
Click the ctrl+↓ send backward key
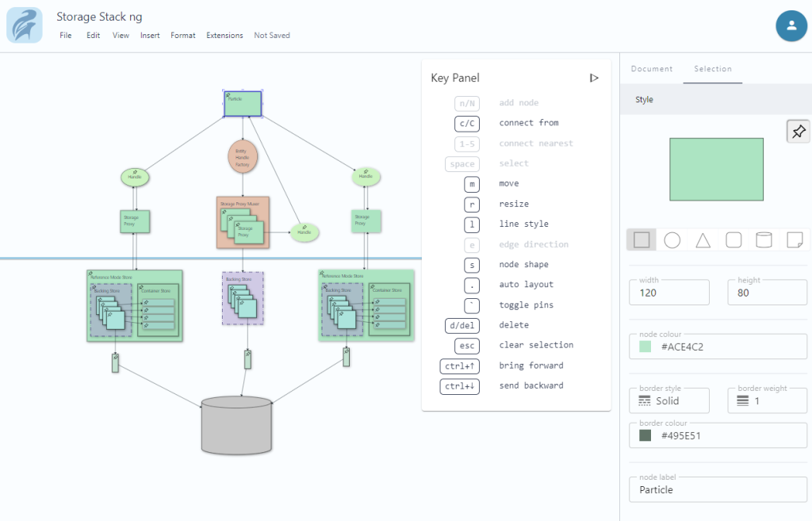pyautogui.click(x=459, y=386)
